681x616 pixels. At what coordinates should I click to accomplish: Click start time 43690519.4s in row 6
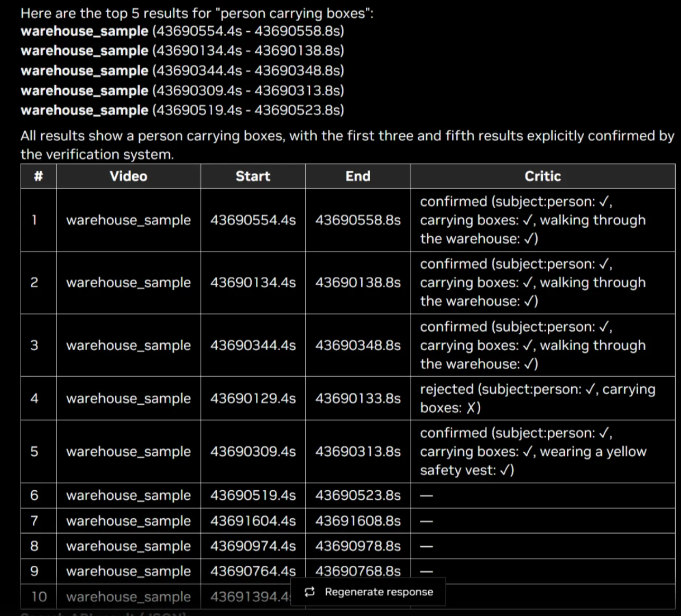click(253, 496)
